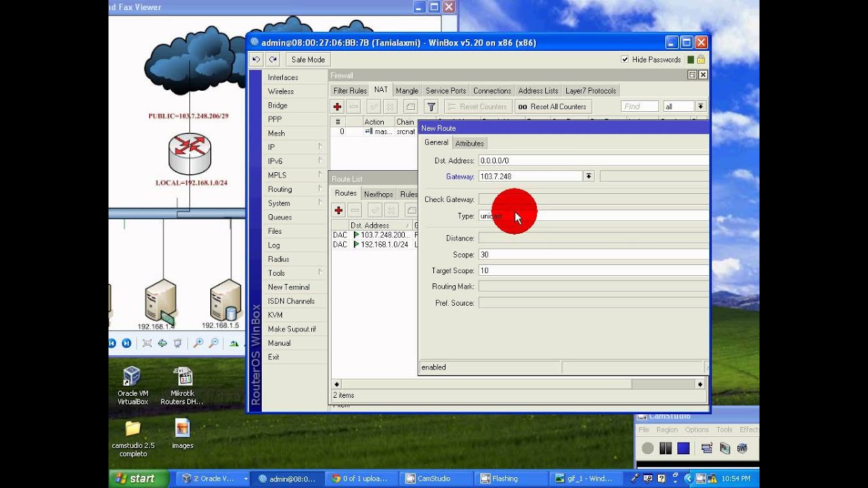Image resolution: width=868 pixels, height=488 pixels.
Task: Click the Dst. Address input field
Action: 593,161
